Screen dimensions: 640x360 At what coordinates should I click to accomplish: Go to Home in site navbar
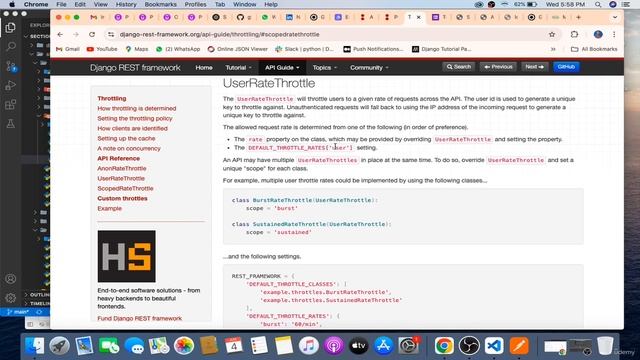coord(204,68)
